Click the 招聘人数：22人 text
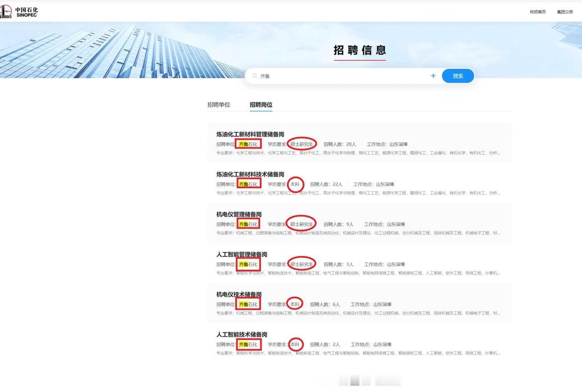Image resolution: width=582 pixels, height=392 pixels. (x=326, y=184)
